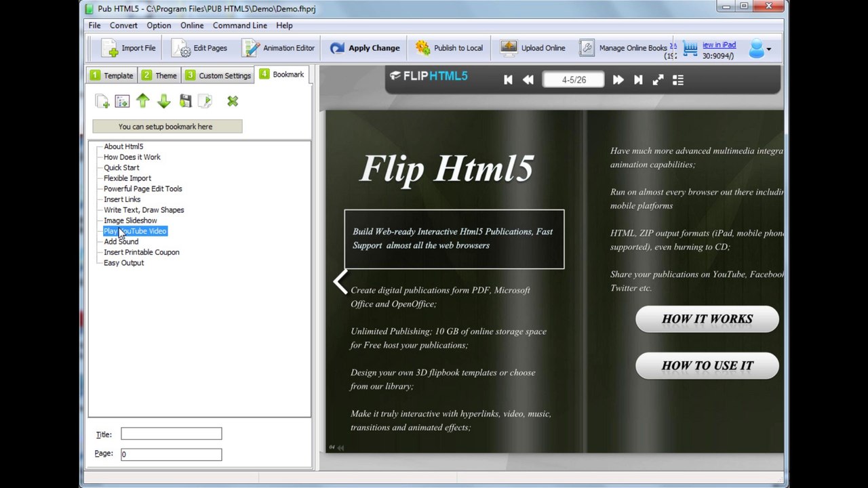Add a new bookmark with the page-plus icon
The height and width of the screenshot is (488, 868).
pyautogui.click(x=102, y=101)
